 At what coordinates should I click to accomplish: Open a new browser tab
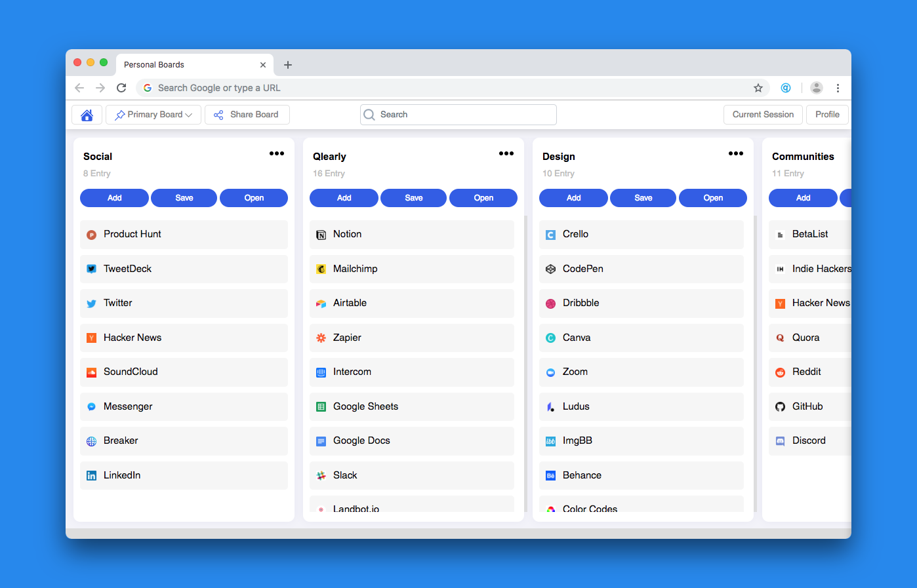[288, 65]
